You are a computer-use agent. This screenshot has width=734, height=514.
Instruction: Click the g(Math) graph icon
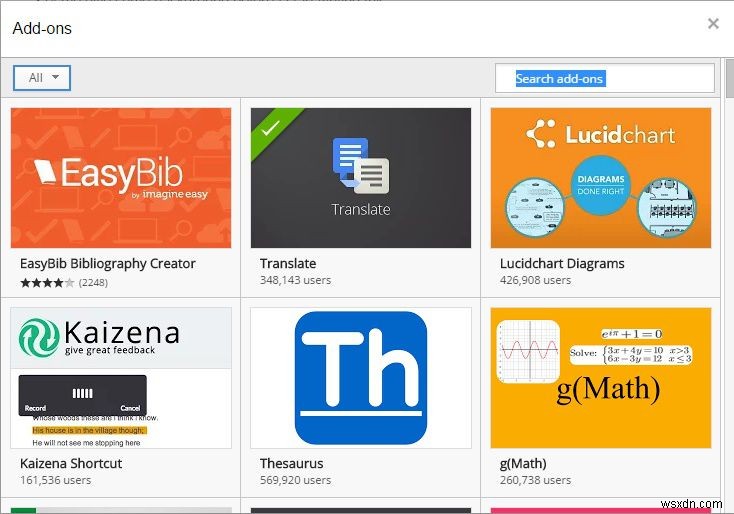(x=528, y=352)
